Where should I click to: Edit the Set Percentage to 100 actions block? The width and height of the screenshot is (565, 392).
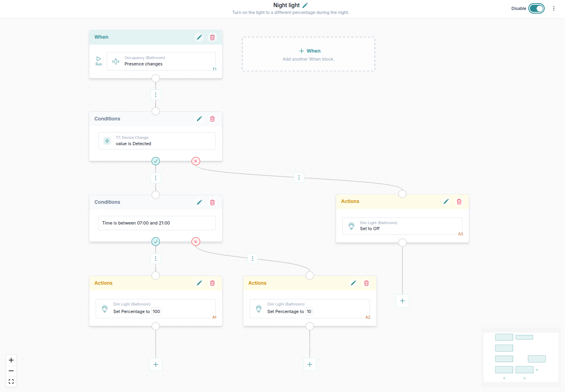[x=199, y=283]
